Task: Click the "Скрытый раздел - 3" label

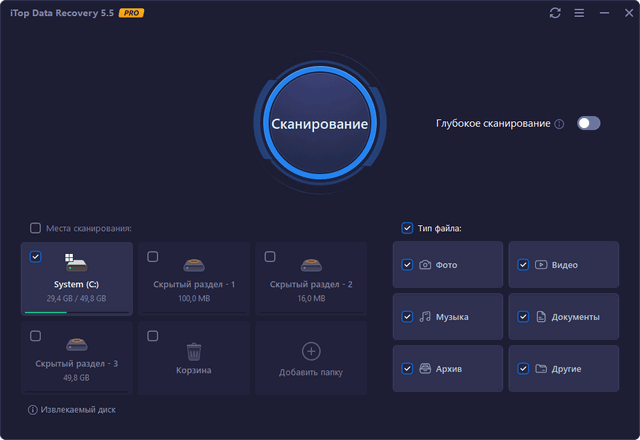Action: [x=77, y=364]
